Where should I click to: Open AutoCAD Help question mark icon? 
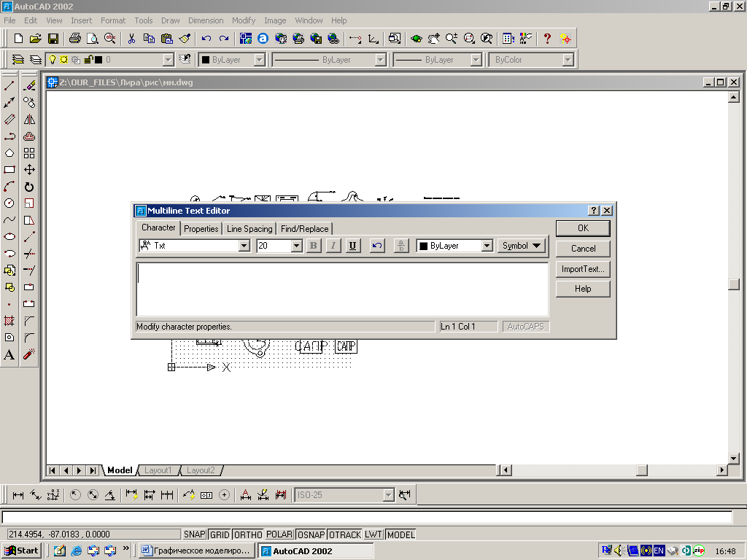pyautogui.click(x=547, y=39)
